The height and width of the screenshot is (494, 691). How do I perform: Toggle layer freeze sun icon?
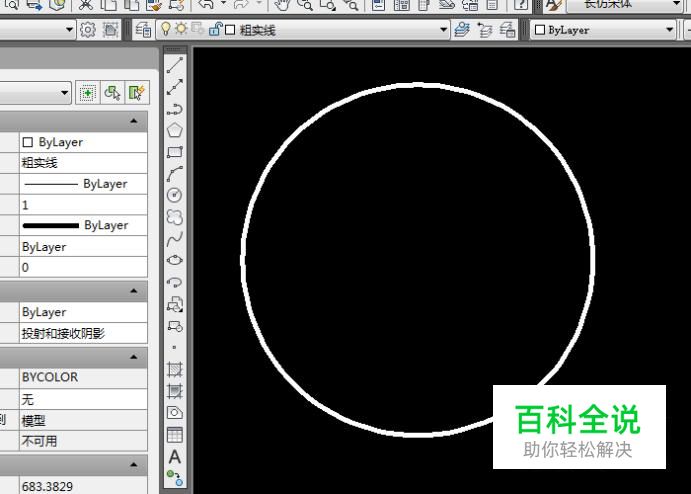click(181, 29)
